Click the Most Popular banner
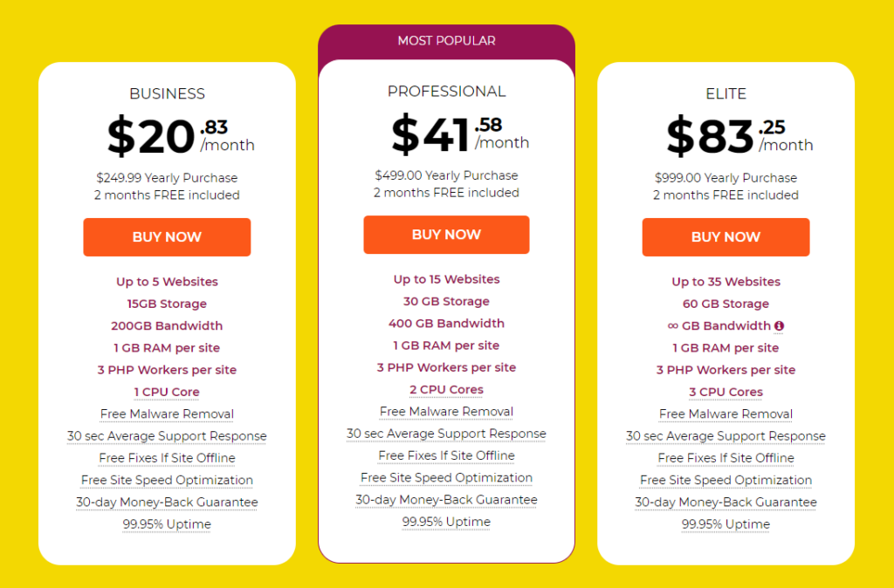Viewport: 894px width, 588px height. 446,41
